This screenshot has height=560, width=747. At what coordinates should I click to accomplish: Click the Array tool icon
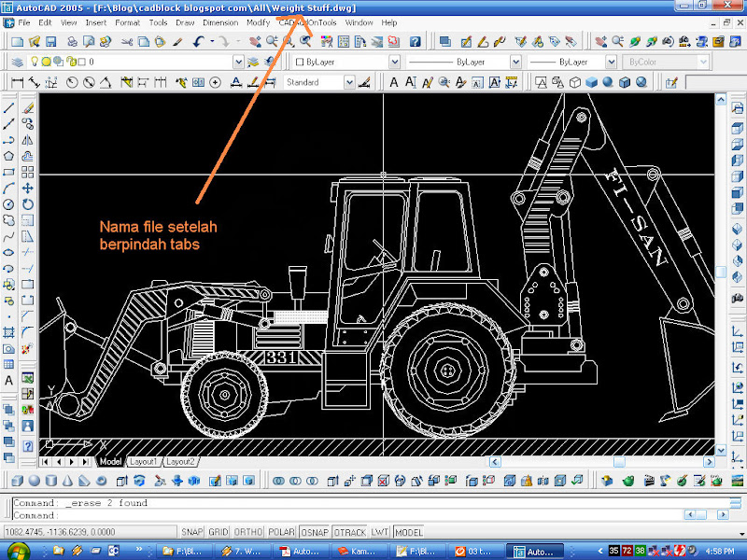[28, 173]
